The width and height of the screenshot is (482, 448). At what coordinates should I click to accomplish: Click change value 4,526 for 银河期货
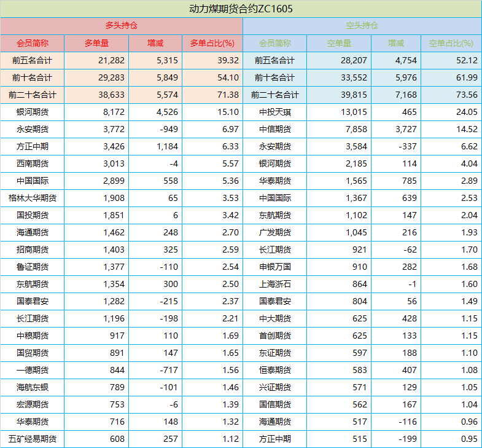pyautogui.click(x=167, y=112)
